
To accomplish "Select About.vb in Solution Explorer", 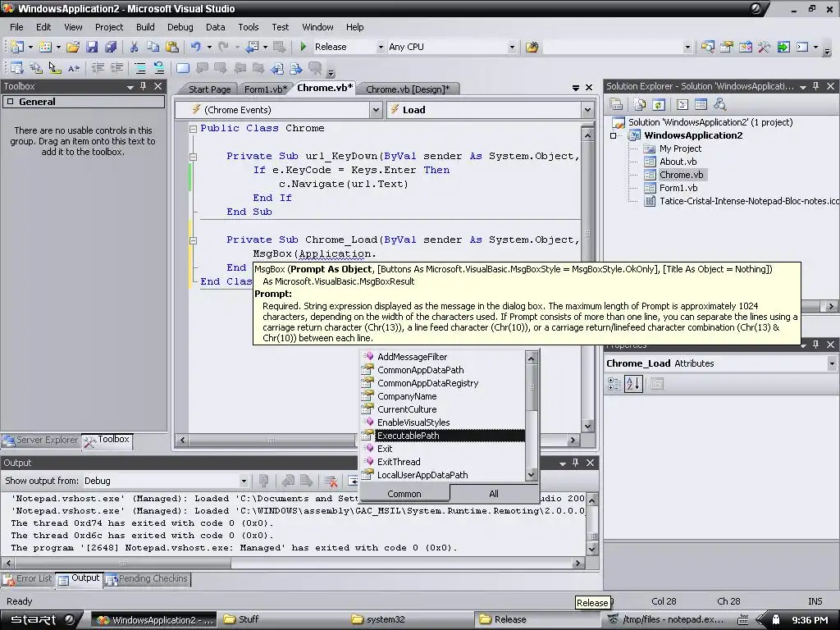I will click(x=678, y=162).
